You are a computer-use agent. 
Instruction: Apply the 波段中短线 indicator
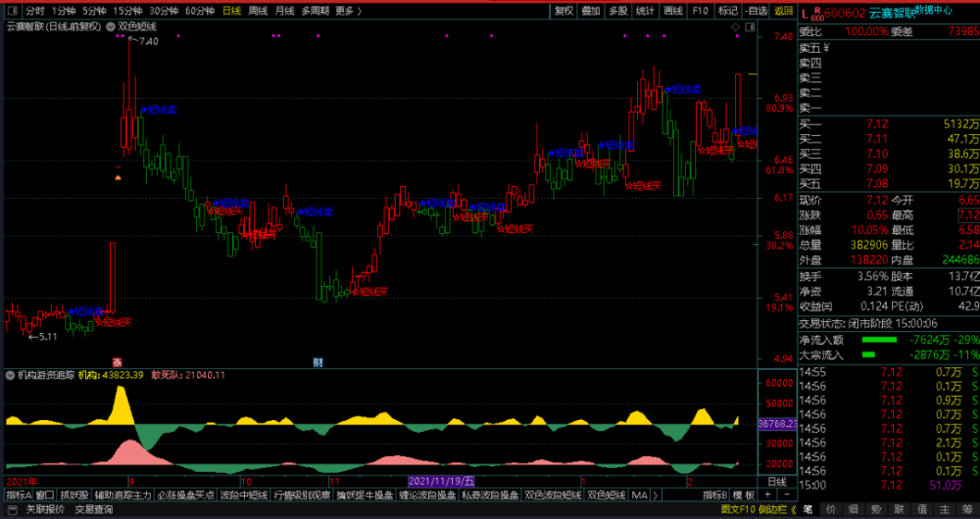(244, 495)
